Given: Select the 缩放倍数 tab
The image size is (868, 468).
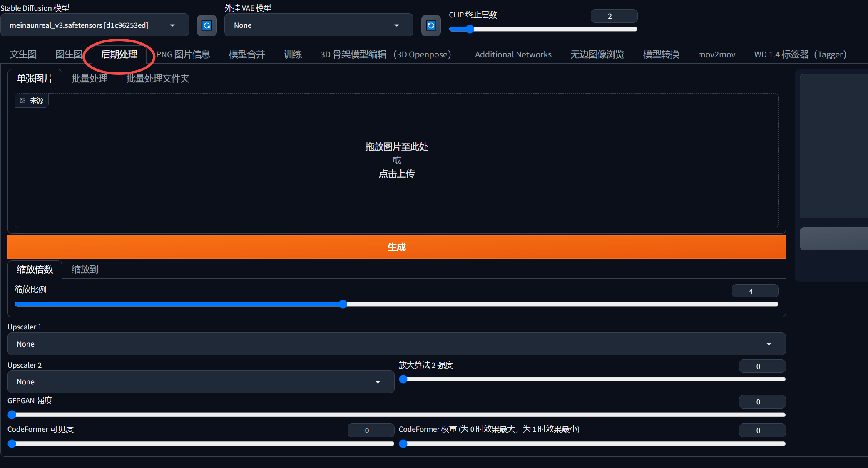Looking at the screenshot, I should pos(35,270).
